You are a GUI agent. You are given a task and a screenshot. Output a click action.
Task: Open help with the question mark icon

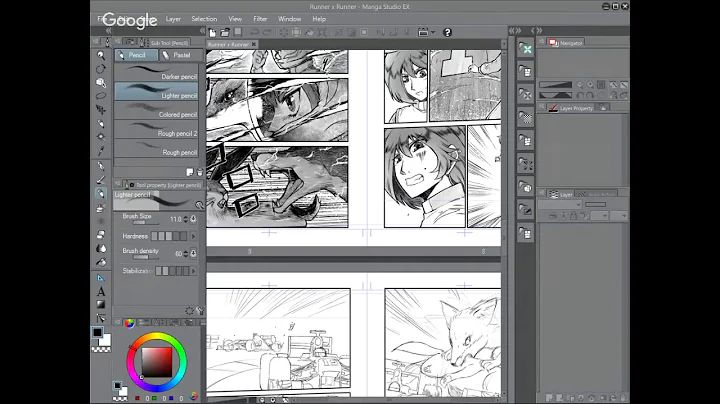[447, 32]
